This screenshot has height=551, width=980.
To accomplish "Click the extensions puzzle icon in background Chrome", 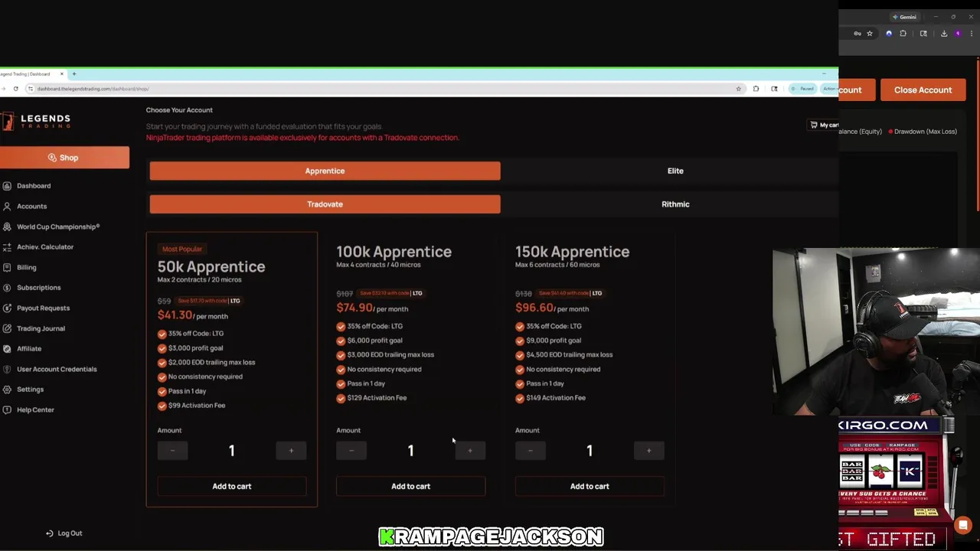I will [903, 34].
